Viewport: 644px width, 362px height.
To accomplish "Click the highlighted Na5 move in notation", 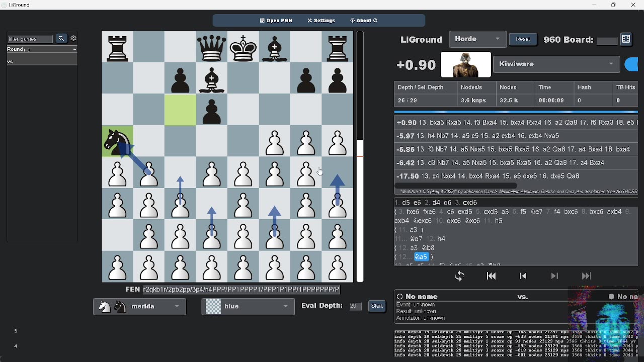I will pyautogui.click(x=422, y=257).
